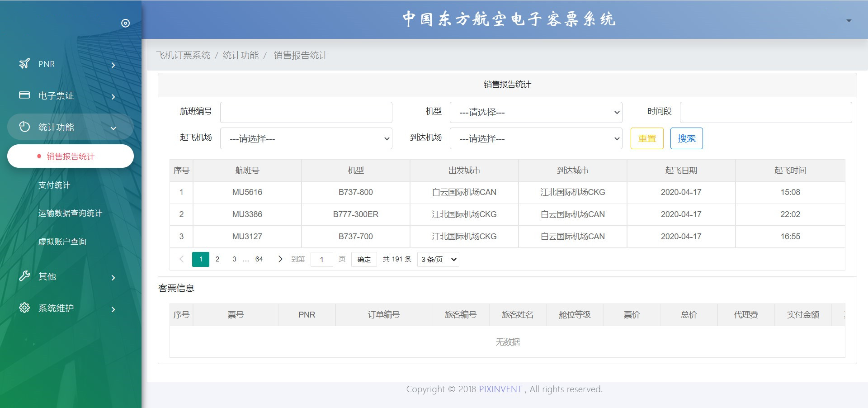Open the 到达机场 arrival airport dropdown
The image size is (868, 408).
(x=536, y=138)
